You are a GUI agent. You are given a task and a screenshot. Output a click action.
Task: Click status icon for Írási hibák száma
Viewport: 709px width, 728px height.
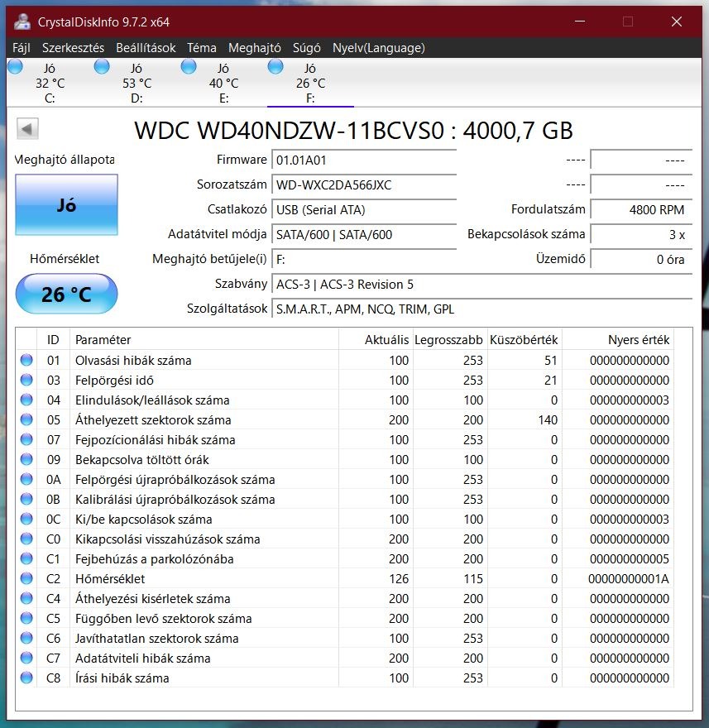tap(26, 678)
